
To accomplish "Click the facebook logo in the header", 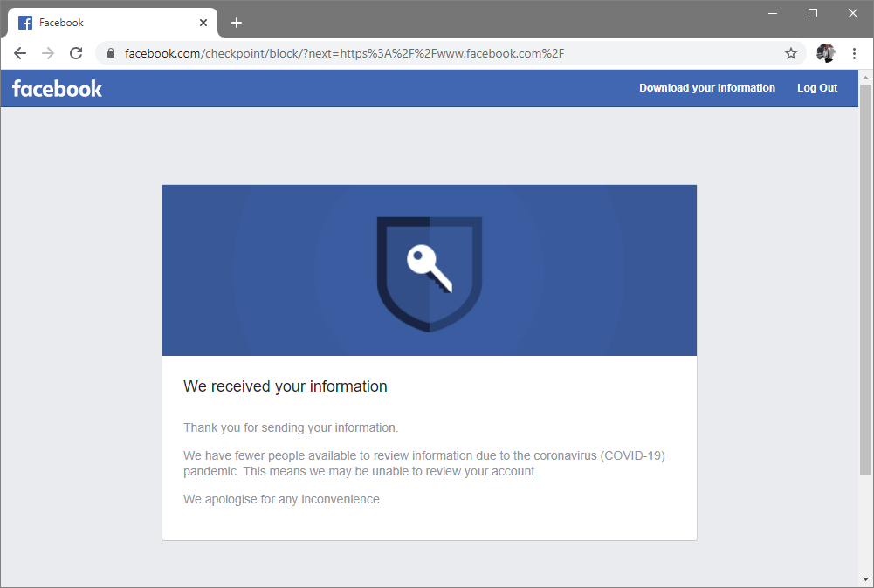I will click(x=57, y=88).
